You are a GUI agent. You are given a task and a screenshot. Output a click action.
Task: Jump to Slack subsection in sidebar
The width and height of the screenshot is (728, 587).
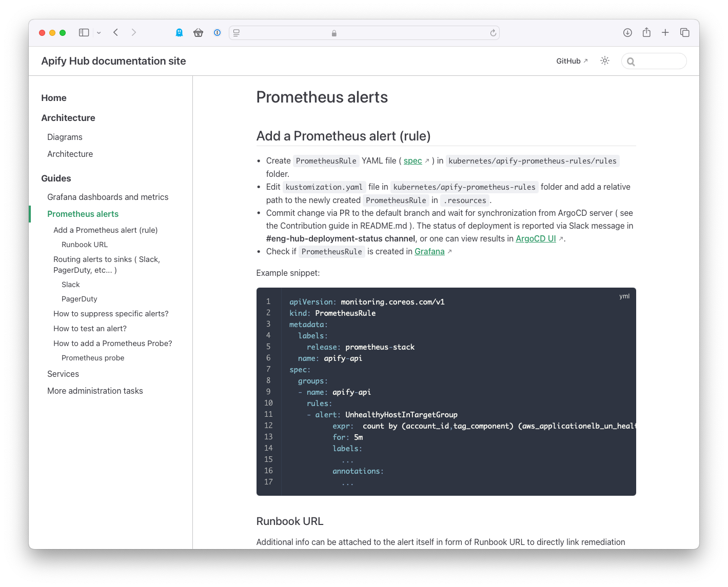click(71, 285)
